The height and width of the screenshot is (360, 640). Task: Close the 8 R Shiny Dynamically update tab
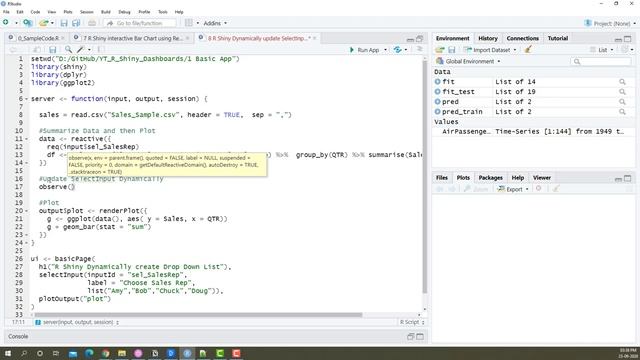(314, 38)
